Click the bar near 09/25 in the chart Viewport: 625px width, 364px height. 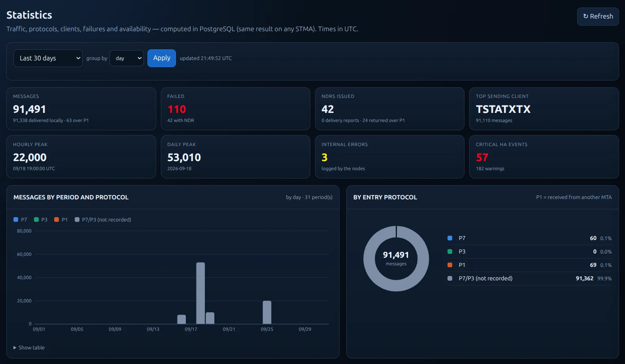pyautogui.click(x=267, y=312)
